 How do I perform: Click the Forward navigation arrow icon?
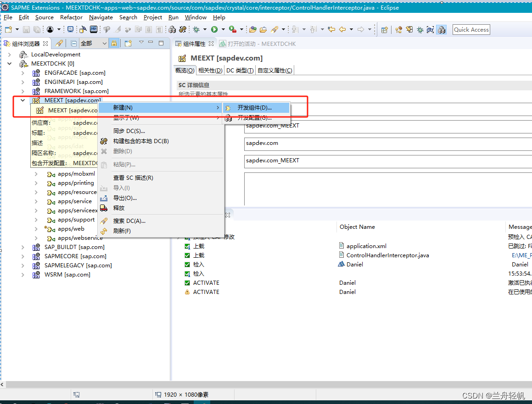coord(361,29)
